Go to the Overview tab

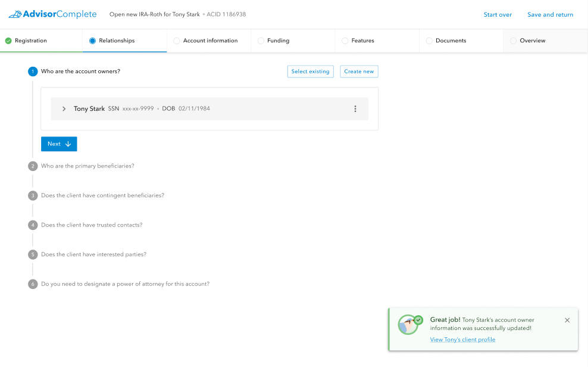532,41
